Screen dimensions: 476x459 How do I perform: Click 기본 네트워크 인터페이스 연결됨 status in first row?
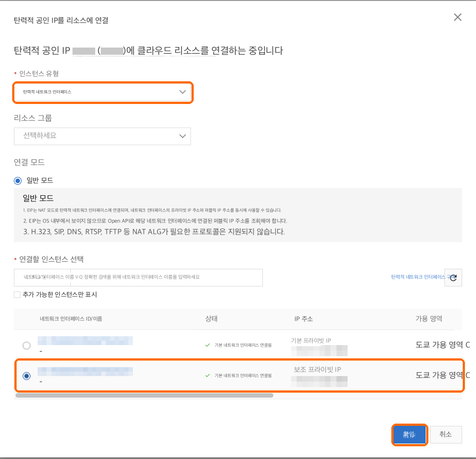tap(243, 345)
